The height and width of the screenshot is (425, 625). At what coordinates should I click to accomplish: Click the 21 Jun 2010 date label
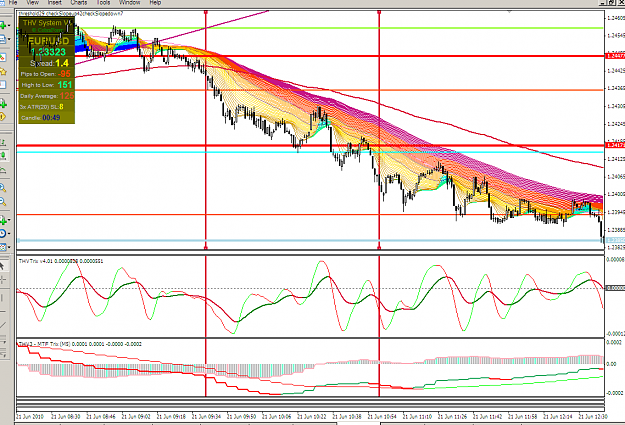pyautogui.click(x=30, y=417)
